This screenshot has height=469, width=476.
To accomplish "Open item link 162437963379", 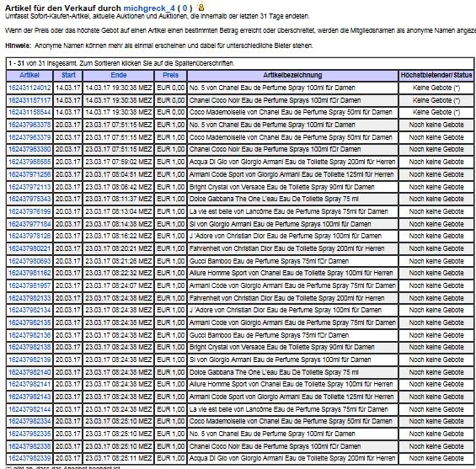I will (x=29, y=137).
